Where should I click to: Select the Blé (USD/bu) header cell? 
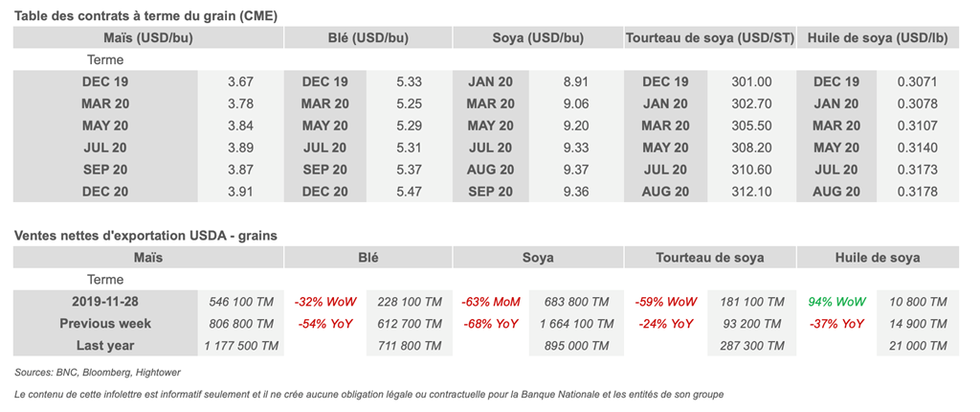point(367,38)
